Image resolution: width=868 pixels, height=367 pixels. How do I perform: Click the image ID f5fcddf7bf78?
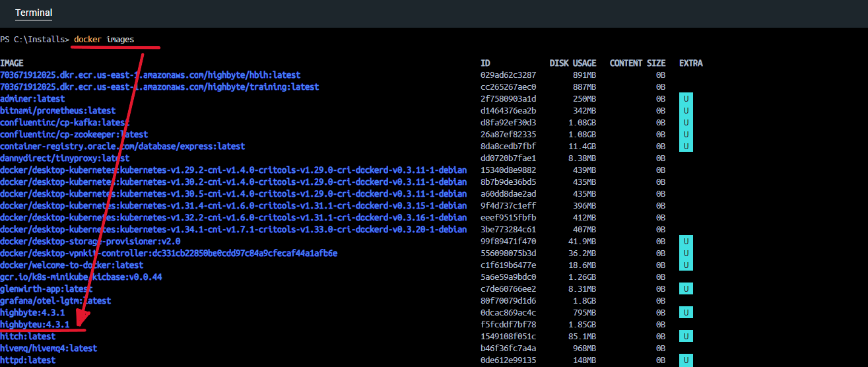[x=508, y=325]
